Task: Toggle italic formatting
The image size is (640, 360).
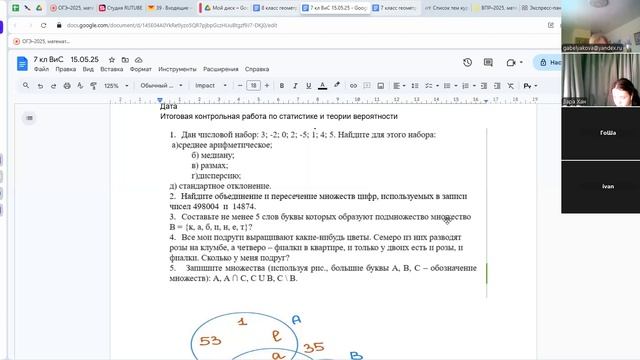Action: pos(295,86)
